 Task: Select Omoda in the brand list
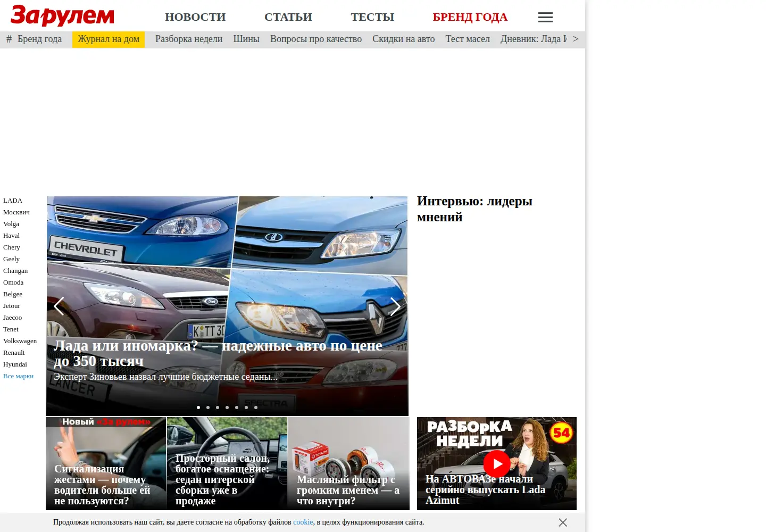13,282
